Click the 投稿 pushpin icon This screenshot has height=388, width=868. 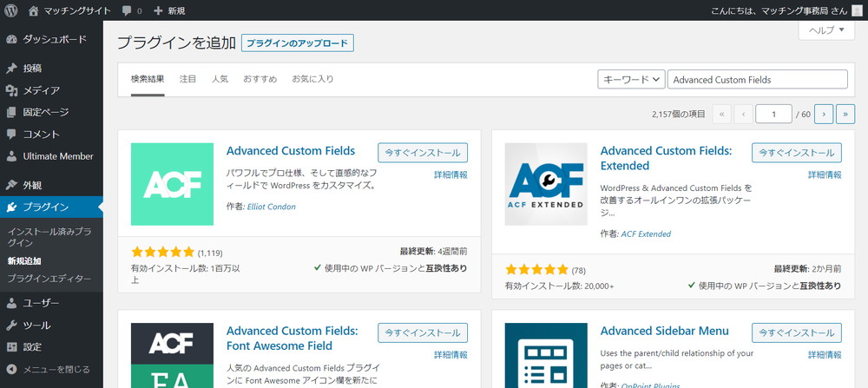pyautogui.click(x=11, y=69)
